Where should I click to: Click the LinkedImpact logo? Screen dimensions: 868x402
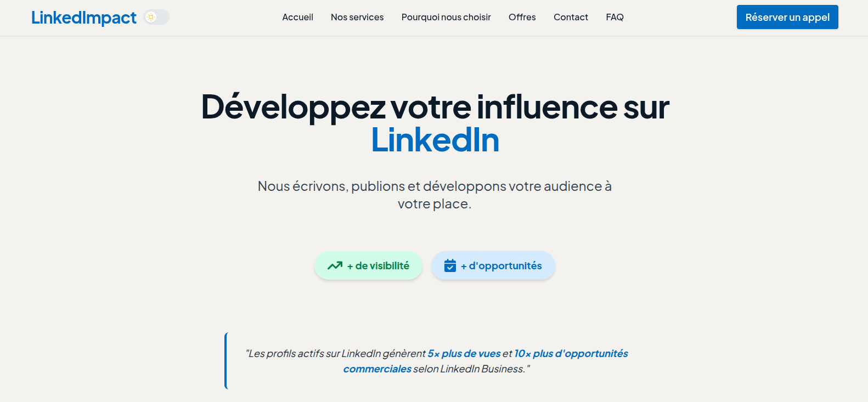click(83, 17)
